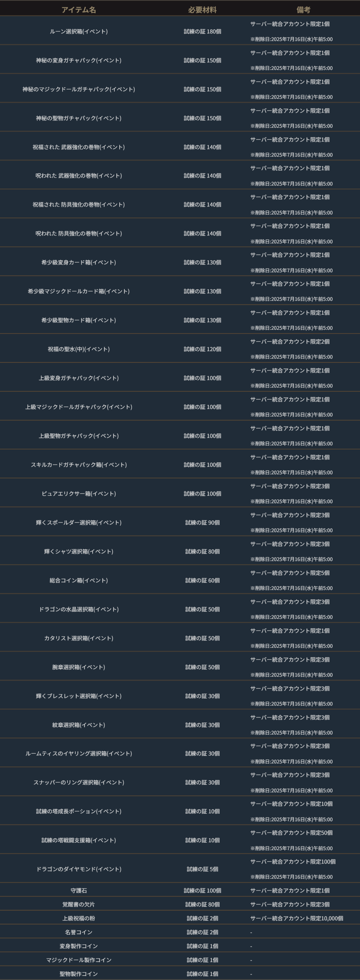The height and width of the screenshot is (980, 360).
Task: Select the ルーン選択箱(イベント) item name
Action: pos(79,32)
